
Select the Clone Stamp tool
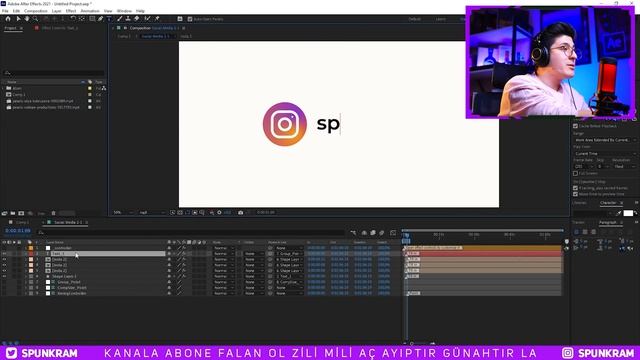pos(128,19)
